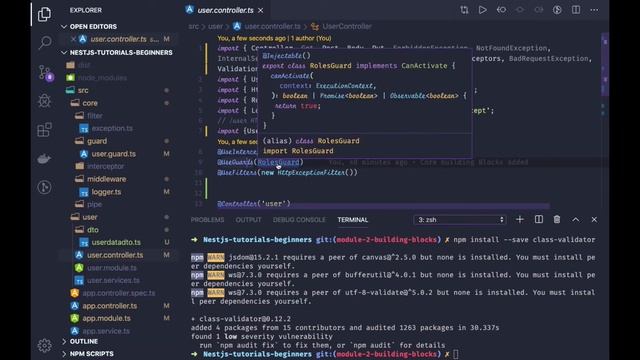Kill the terminal with trash icon
Viewport: 640px width, 360px height.
click(x=557, y=220)
